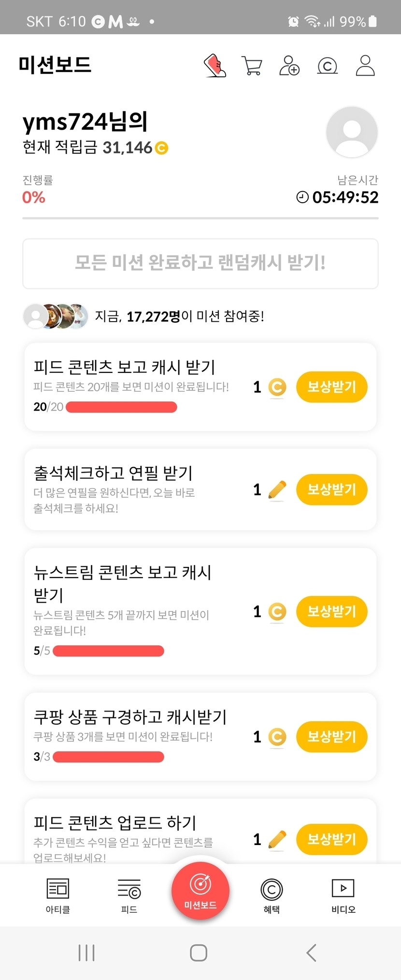Claim reward for 쿠팡 상품 구경하고 캐시받기

(331, 737)
